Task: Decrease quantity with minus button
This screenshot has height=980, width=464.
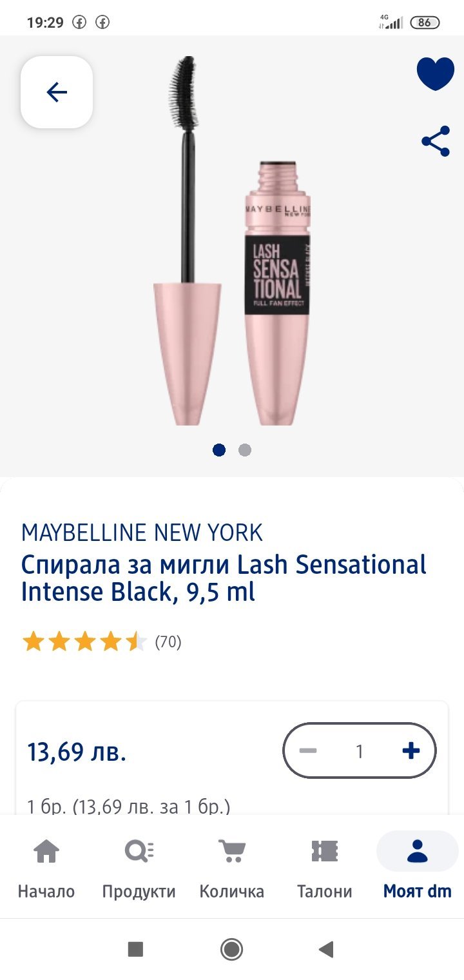Action: (x=308, y=751)
